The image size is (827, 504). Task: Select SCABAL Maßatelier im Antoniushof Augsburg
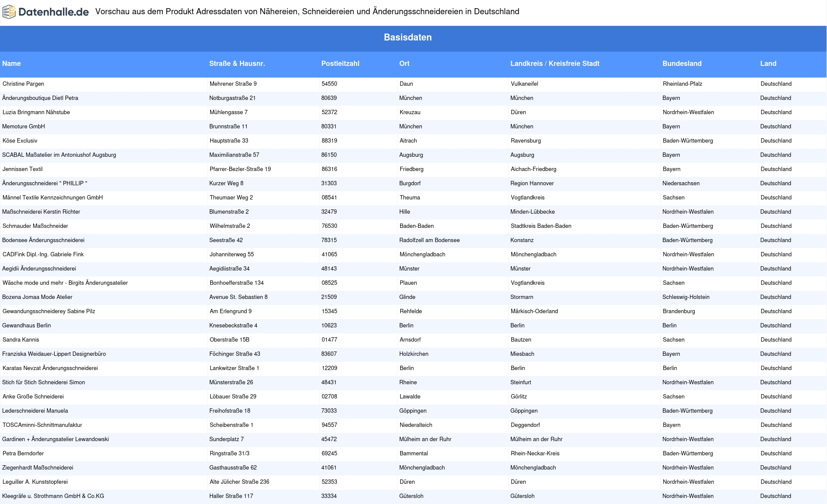coord(59,155)
